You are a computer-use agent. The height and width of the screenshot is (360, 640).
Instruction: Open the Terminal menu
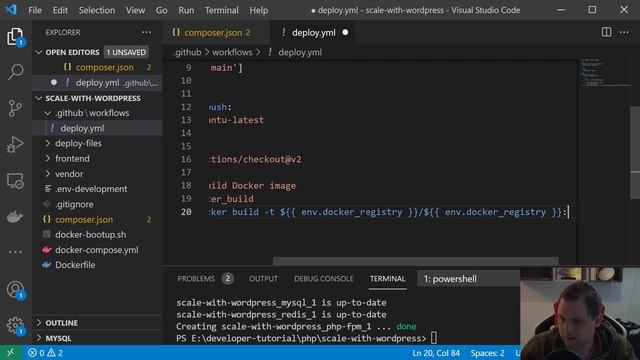pos(222,10)
